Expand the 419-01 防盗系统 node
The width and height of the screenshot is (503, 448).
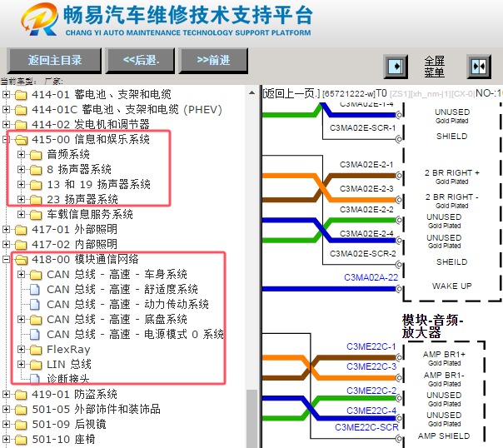tap(6, 394)
